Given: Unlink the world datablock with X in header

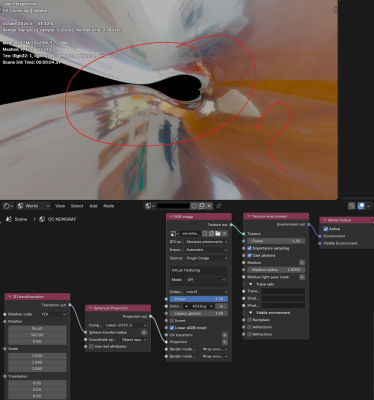Looking at the screenshot, I should click(x=209, y=206).
